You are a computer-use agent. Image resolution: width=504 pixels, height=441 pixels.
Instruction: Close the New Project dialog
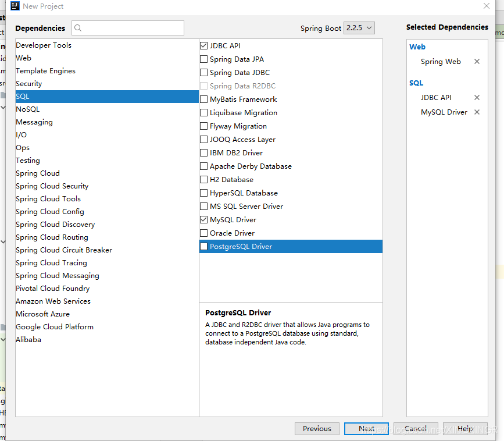(x=487, y=6)
